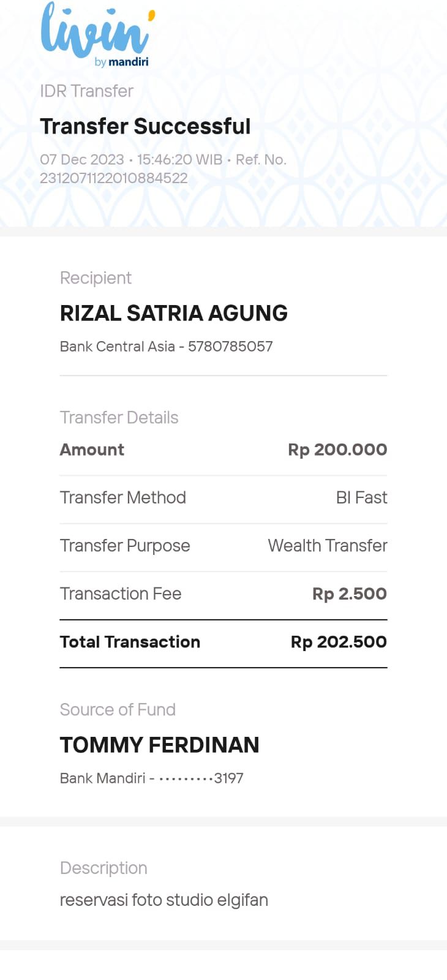Click sender name TOMMY FERDINAN
Viewport: 447px width, 980px height.
159,745
